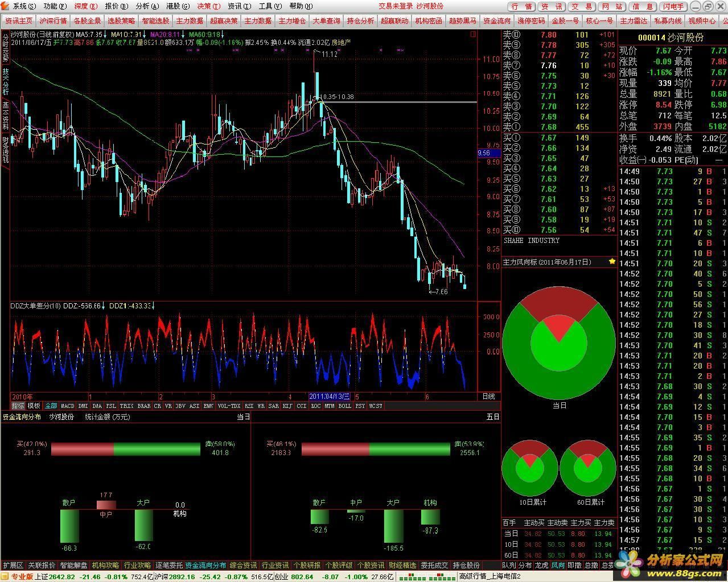Open 大单查询 in the toolbar

point(326,20)
